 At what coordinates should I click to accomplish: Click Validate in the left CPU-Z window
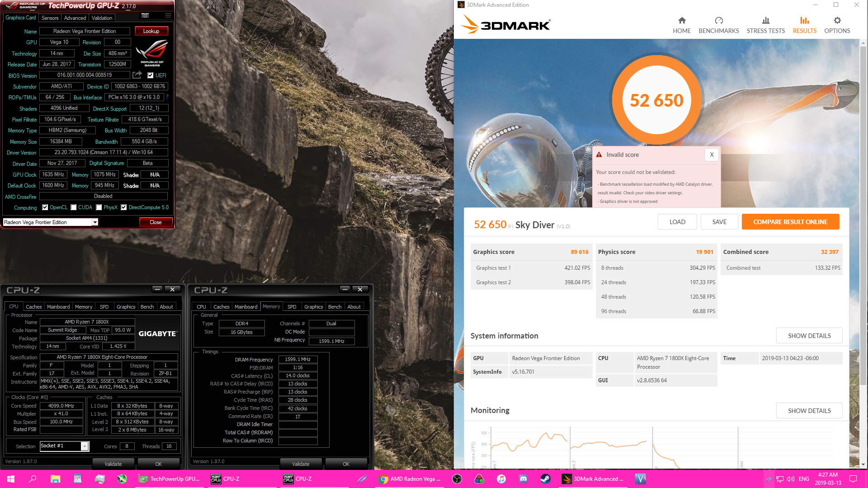[113, 464]
